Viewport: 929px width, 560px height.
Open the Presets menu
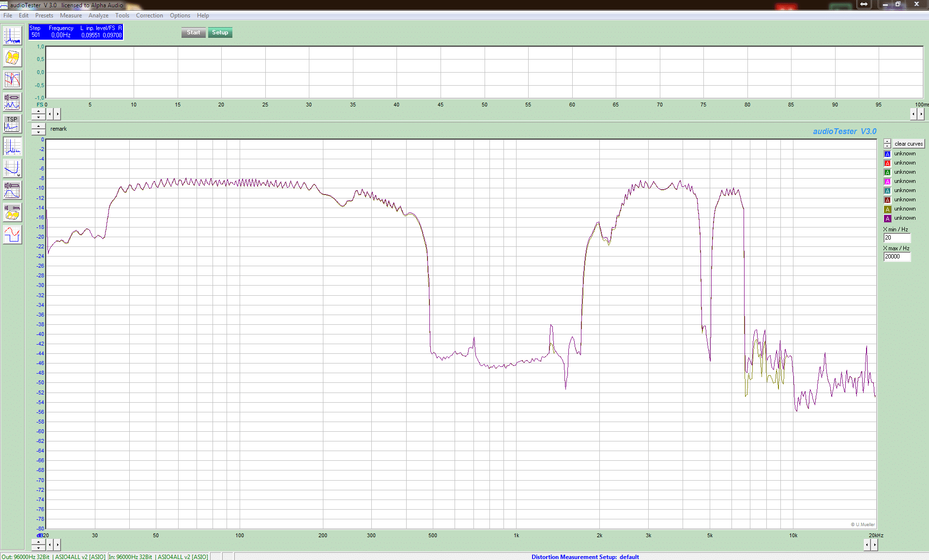pos(44,15)
